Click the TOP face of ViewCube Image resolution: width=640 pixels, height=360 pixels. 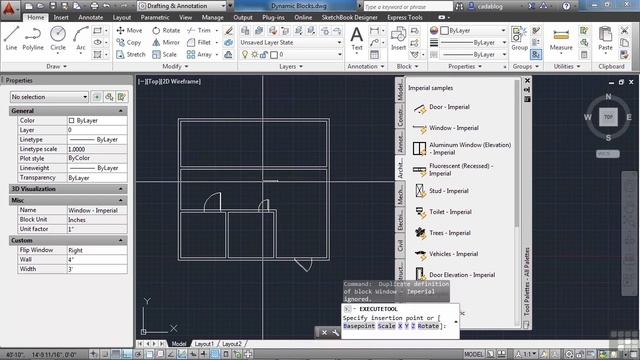(608, 117)
